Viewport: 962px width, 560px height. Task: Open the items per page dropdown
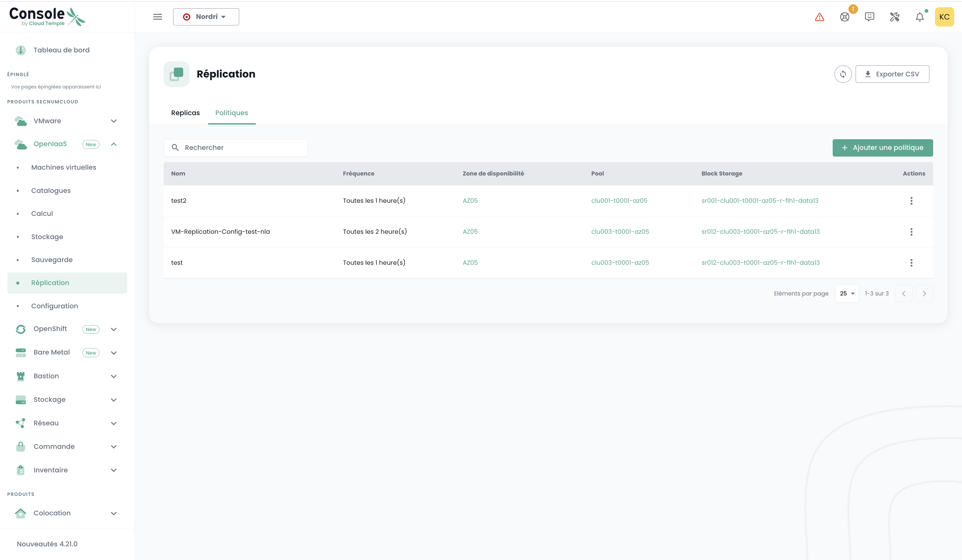pyautogui.click(x=847, y=294)
